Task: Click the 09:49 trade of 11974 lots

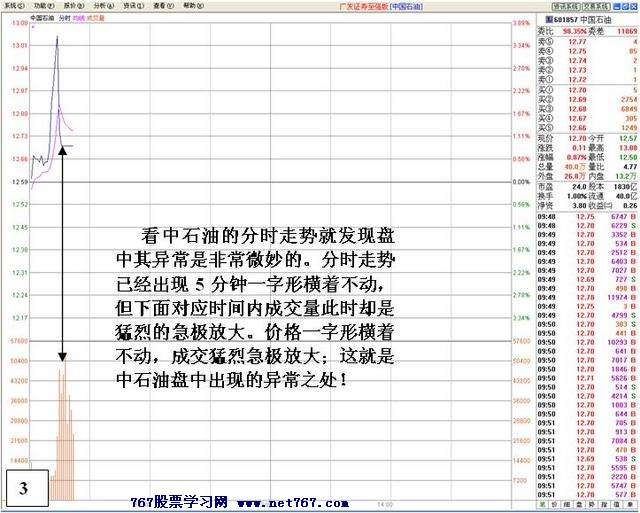Action: (x=587, y=298)
